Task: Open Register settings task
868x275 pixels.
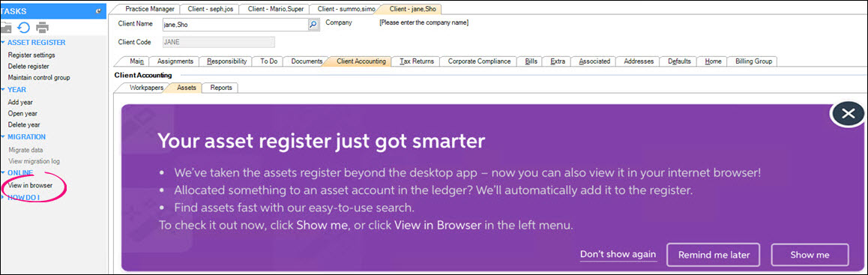Action: 31,55
